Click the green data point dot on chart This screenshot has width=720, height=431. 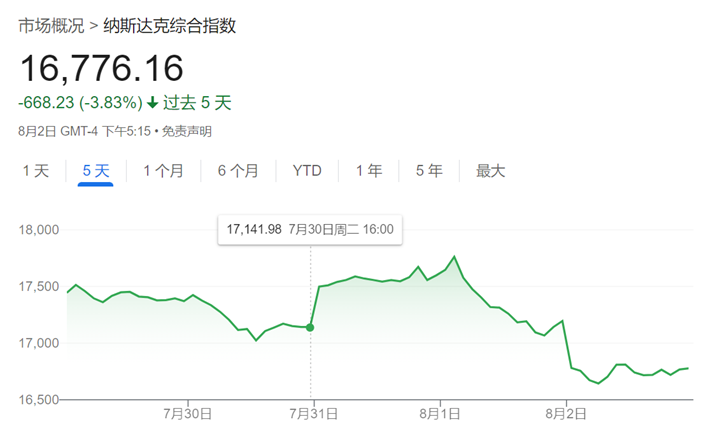click(311, 327)
